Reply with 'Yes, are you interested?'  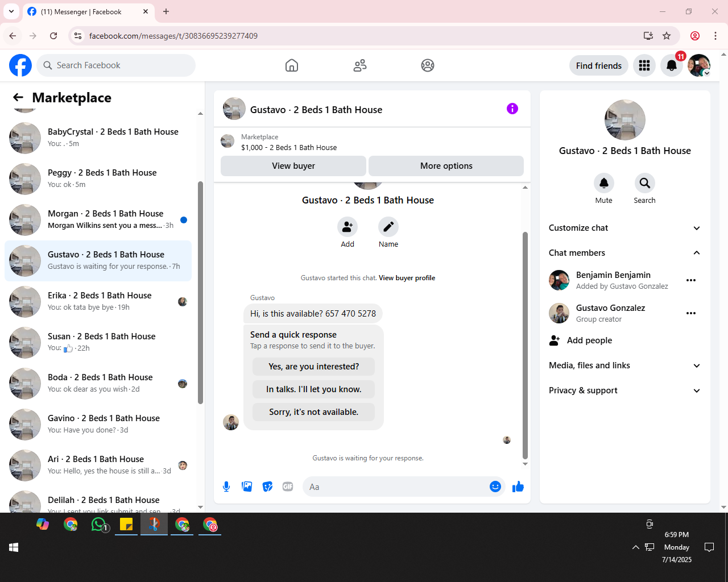pyautogui.click(x=314, y=367)
